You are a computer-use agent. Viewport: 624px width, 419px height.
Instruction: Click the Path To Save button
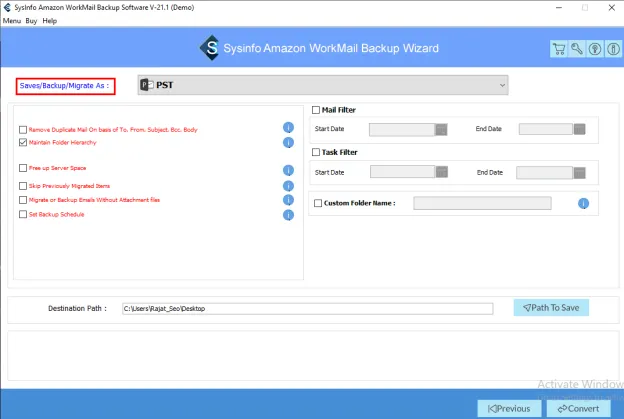pos(551,308)
